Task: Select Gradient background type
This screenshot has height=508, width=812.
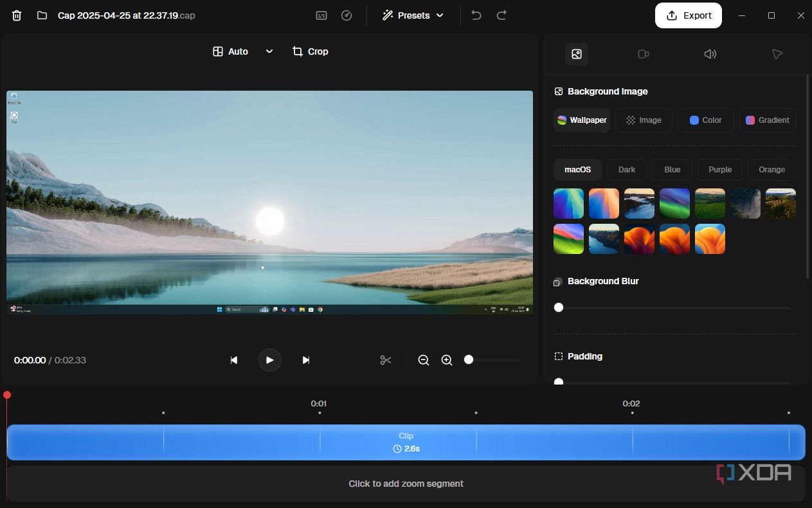Action: click(x=768, y=120)
